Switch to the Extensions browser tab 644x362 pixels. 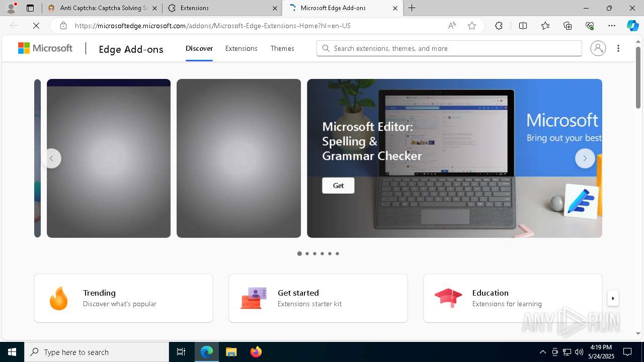point(222,8)
